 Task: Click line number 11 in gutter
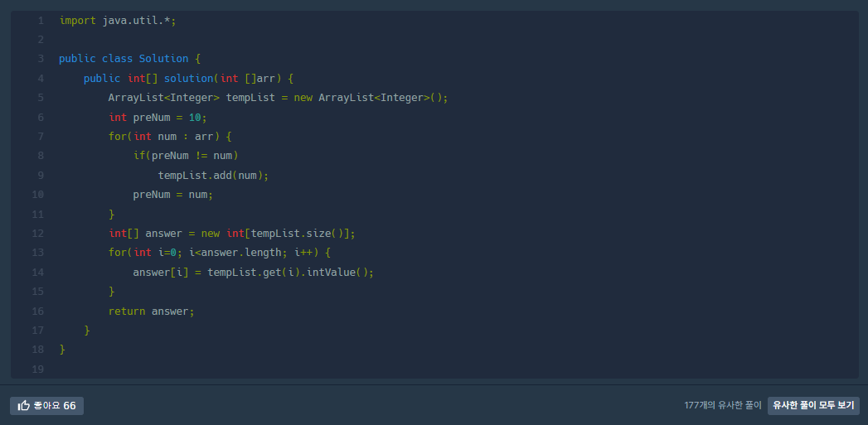coord(37,215)
